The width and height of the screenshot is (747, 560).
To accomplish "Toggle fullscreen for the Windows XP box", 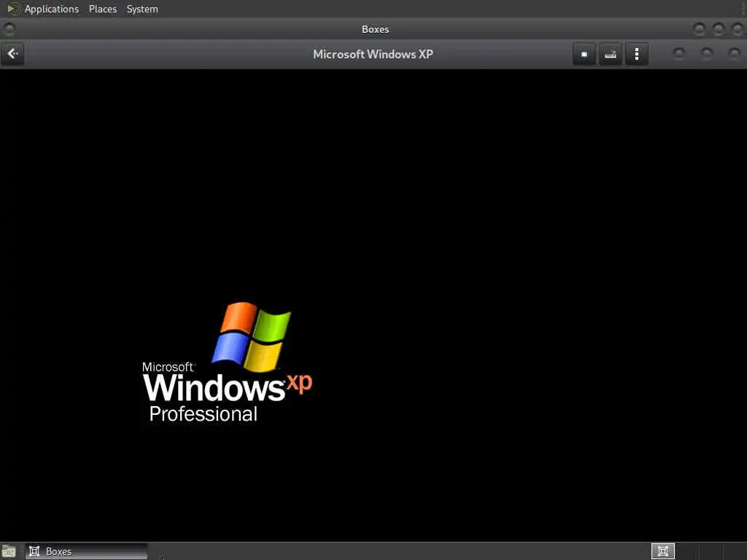I will click(584, 54).
